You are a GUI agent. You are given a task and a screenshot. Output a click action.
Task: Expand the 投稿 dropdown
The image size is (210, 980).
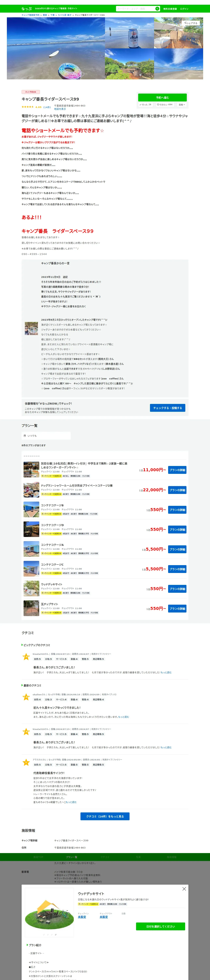coord(182,105)
